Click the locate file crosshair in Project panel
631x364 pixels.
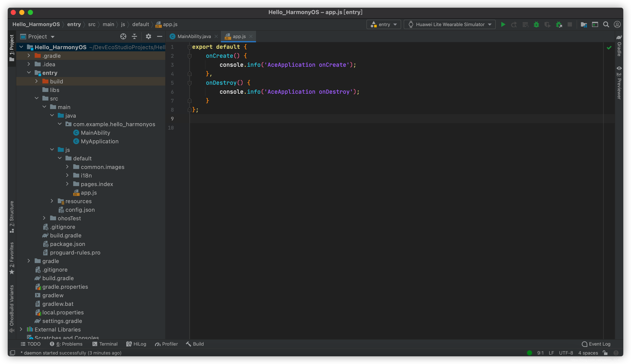[123, 37]
